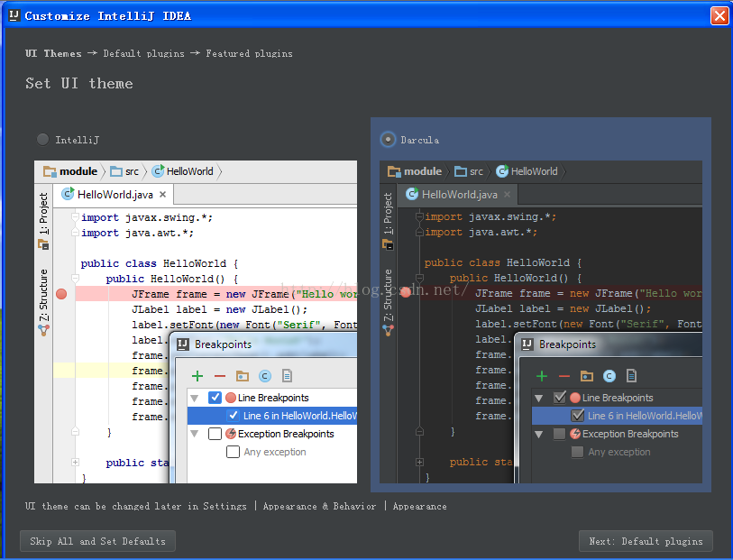
Task: Click src folder icon in light preview
Action: (x=116, y=171)
